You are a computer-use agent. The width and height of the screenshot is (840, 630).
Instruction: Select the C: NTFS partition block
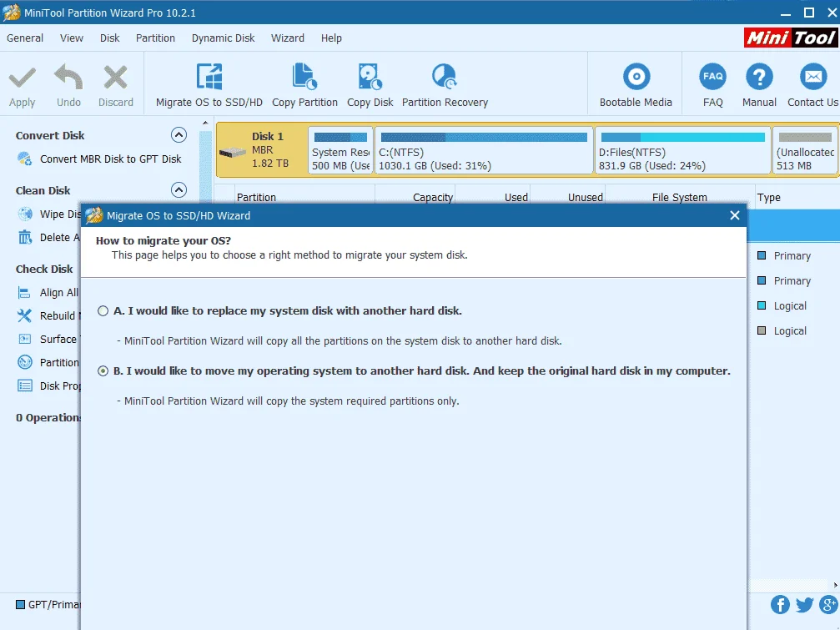pyautogui.click(x=485, y=150)
